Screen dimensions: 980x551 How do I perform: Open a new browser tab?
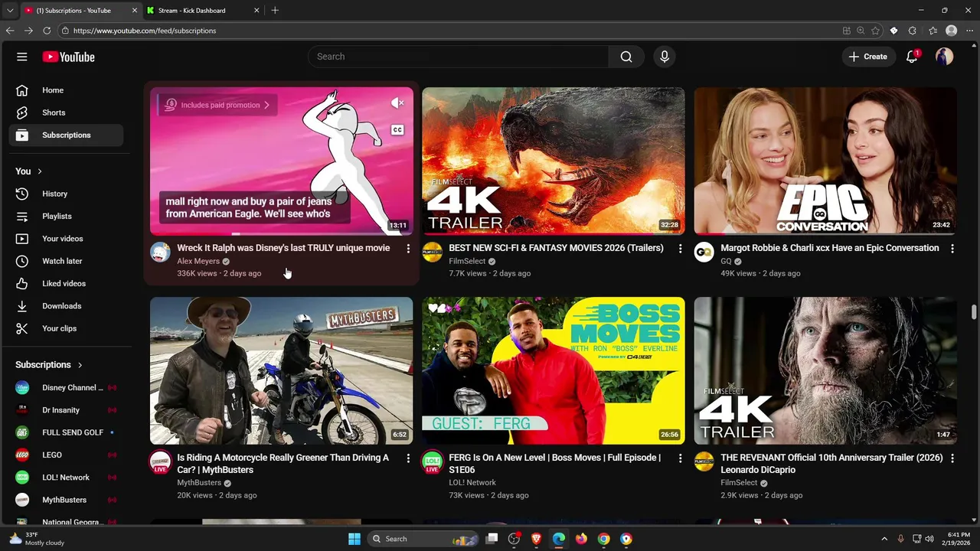click(275, 11)
